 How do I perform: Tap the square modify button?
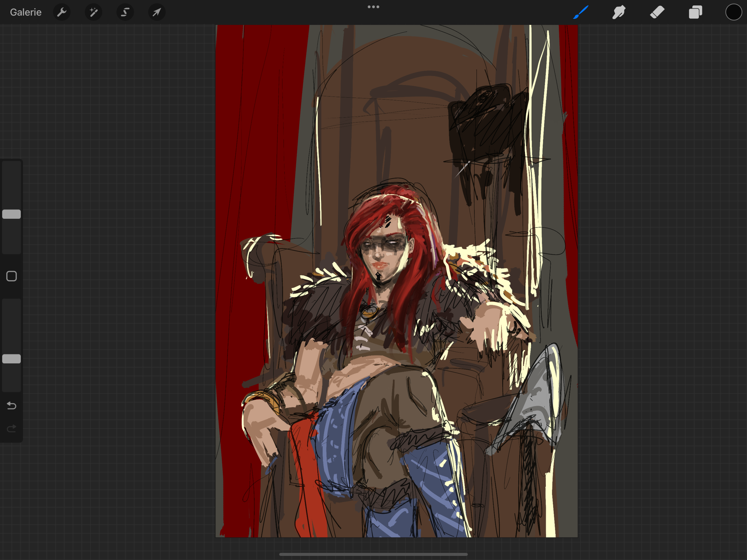click(x=11, y=276)
